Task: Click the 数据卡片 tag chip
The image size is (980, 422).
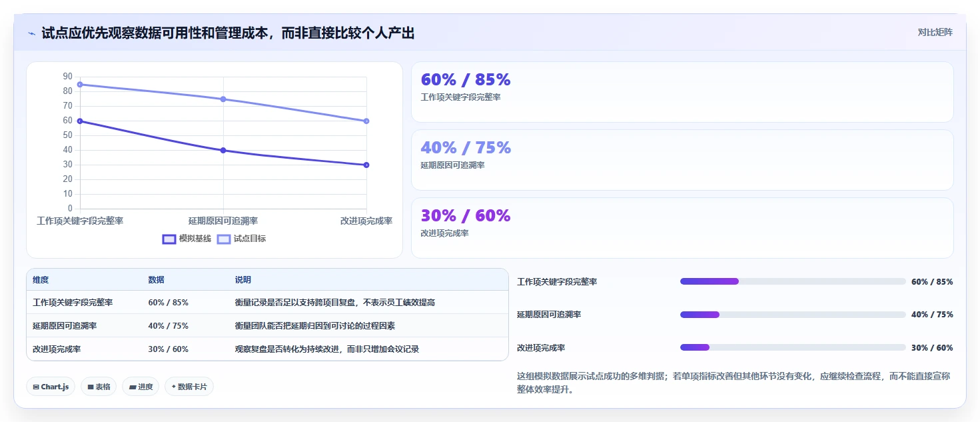Action: [189, 387]
